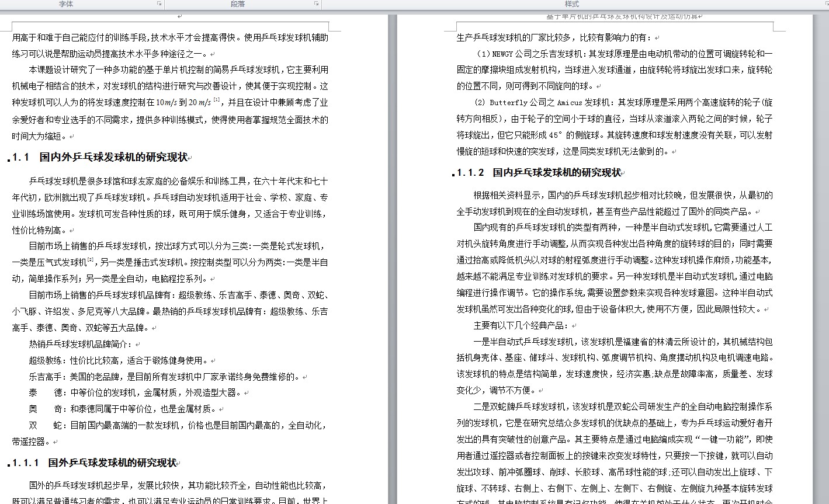This screenshot has height=504, width=829.
Task: Click the pilcrow mark after "带遥控器。"
Action: 54,442
